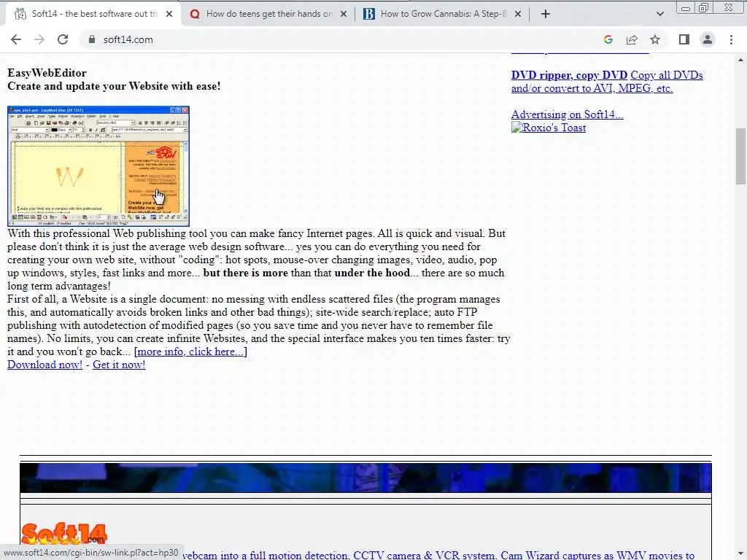Go back to the previous page
The image size is (747, 560).
[16, 39]
